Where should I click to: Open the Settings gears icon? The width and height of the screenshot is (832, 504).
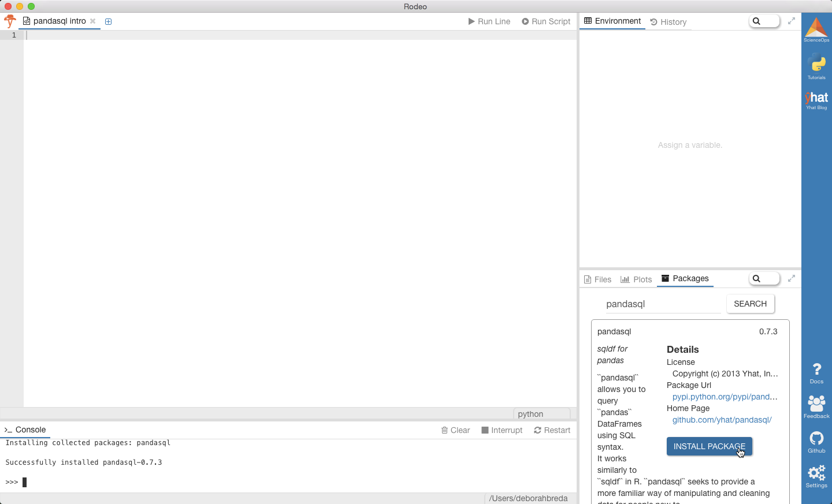816,477
